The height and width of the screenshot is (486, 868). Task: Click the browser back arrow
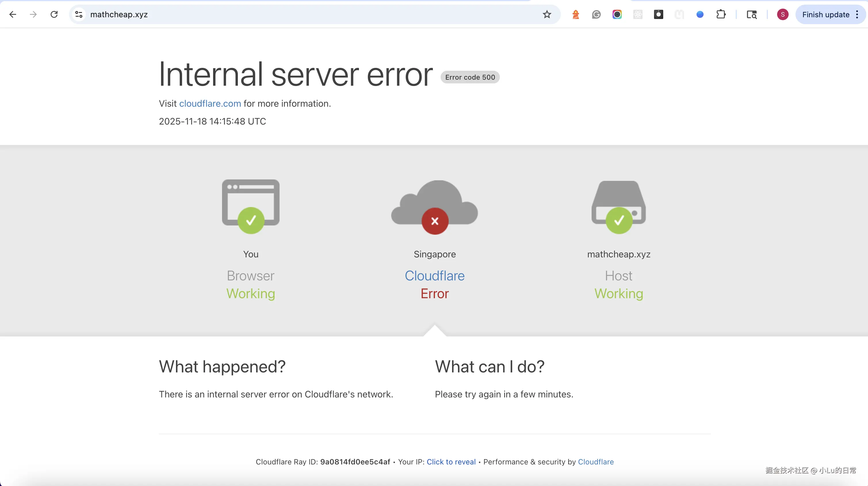[13, 14]
